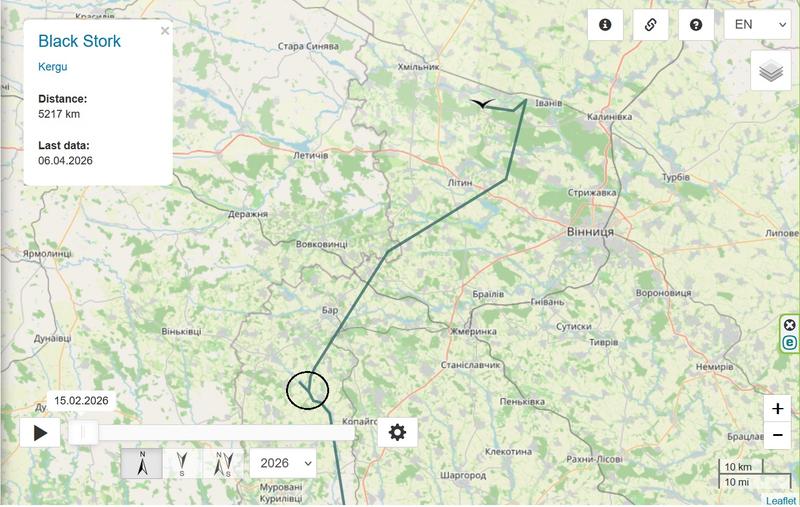This screenshot has width=800, height=507.
Task: Click the timeline slider handle
Action: click(x=83, y=433)
